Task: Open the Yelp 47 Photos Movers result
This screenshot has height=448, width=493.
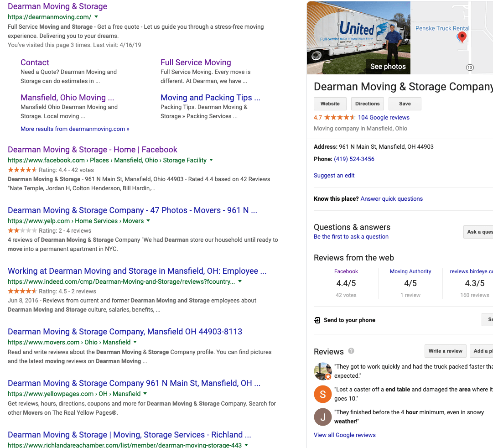Action: (132, 210)
